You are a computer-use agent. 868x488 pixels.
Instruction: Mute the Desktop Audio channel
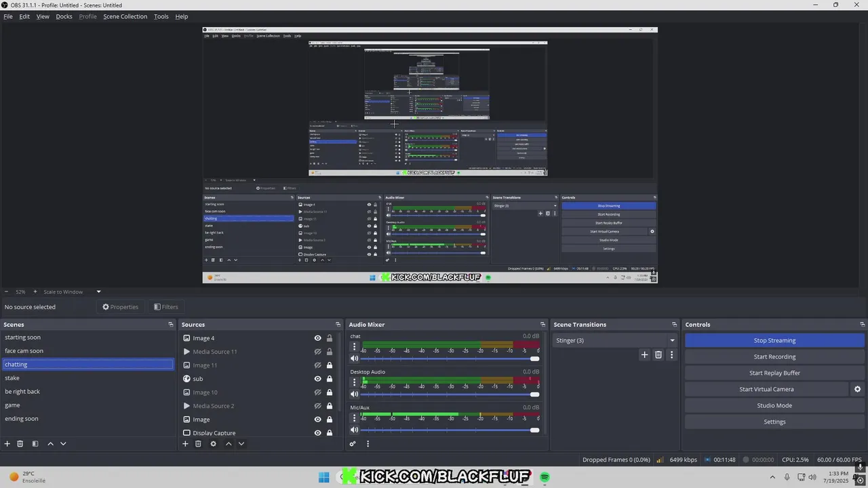354,394
